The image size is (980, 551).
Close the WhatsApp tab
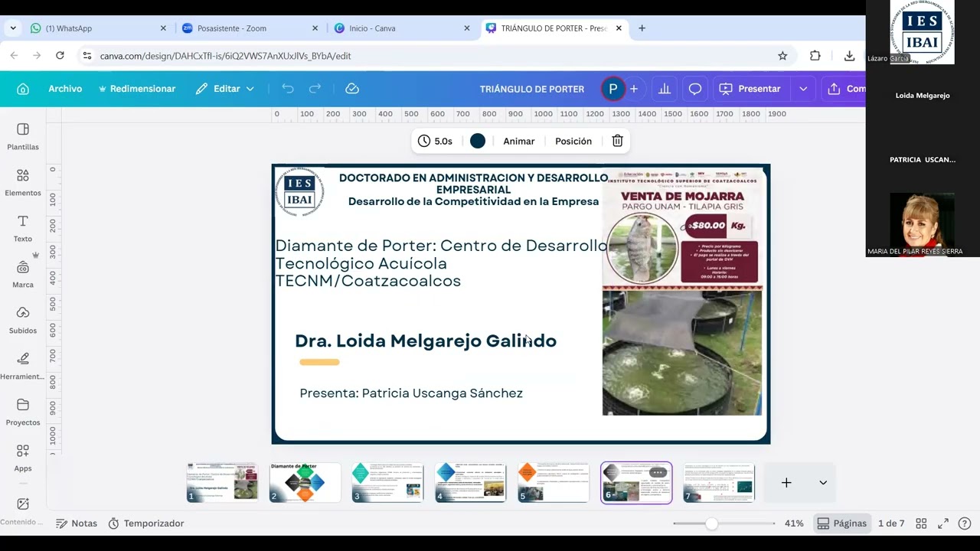tap(163, 28)
